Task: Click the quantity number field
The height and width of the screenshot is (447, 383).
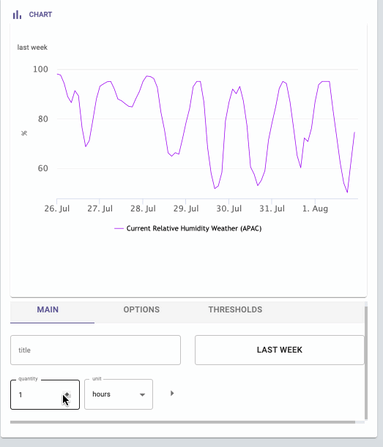Action: (x=45, y=395)
